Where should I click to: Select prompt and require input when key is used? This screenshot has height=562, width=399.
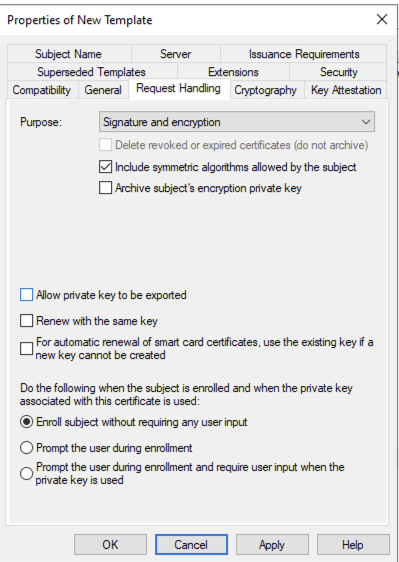[x=27, y=473]
